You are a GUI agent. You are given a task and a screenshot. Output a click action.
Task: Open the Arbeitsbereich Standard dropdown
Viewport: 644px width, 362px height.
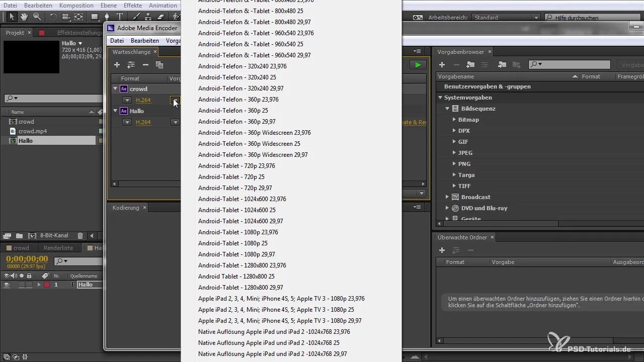506,18
